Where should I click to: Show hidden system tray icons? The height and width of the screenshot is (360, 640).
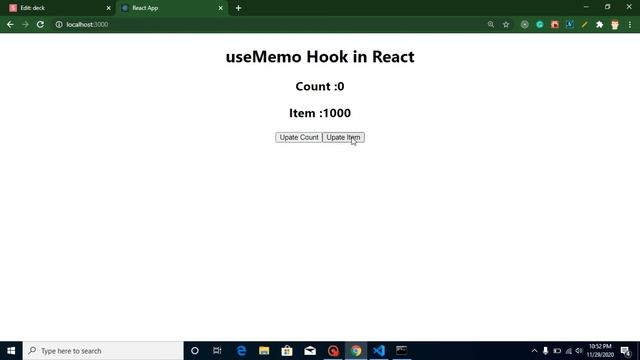pos(534,351)
